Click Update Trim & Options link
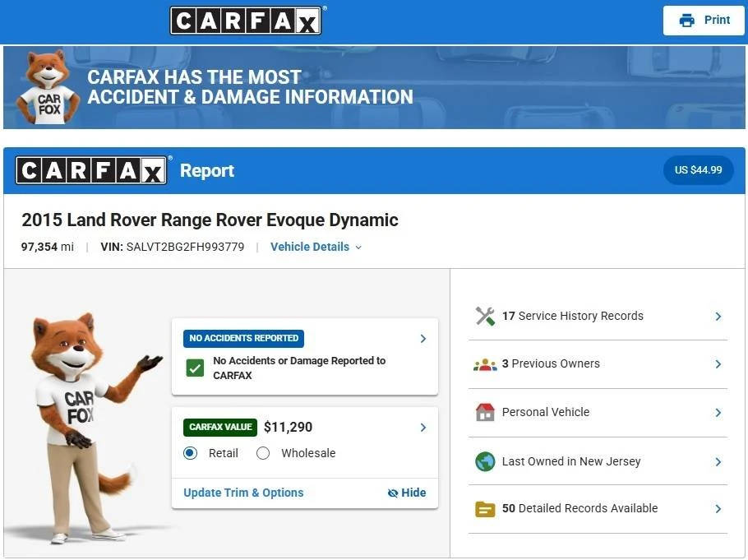Image resolution: width=748 pixels, height=560 pixels. 243,493
